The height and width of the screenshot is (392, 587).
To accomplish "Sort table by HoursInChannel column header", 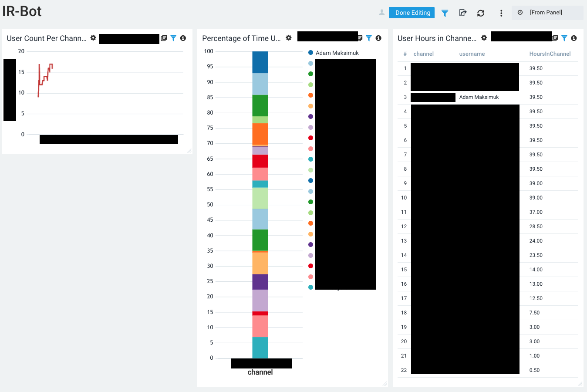I will coord(550,54).
